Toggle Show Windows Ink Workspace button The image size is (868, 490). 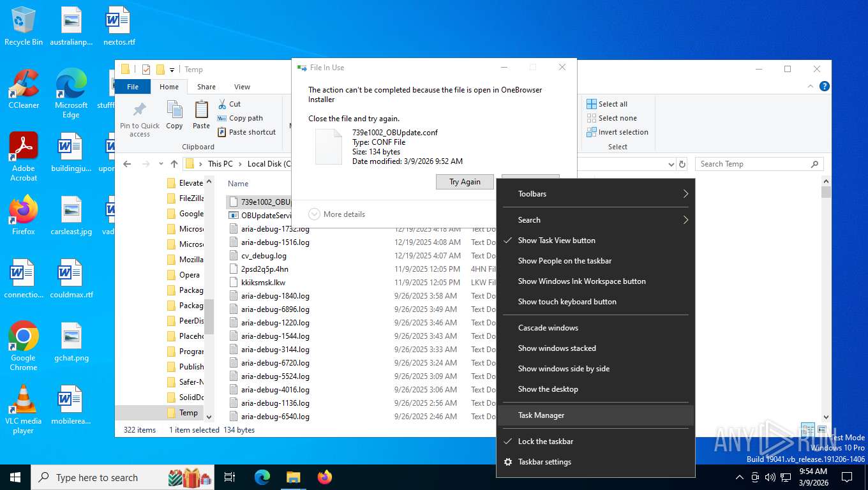595,281
